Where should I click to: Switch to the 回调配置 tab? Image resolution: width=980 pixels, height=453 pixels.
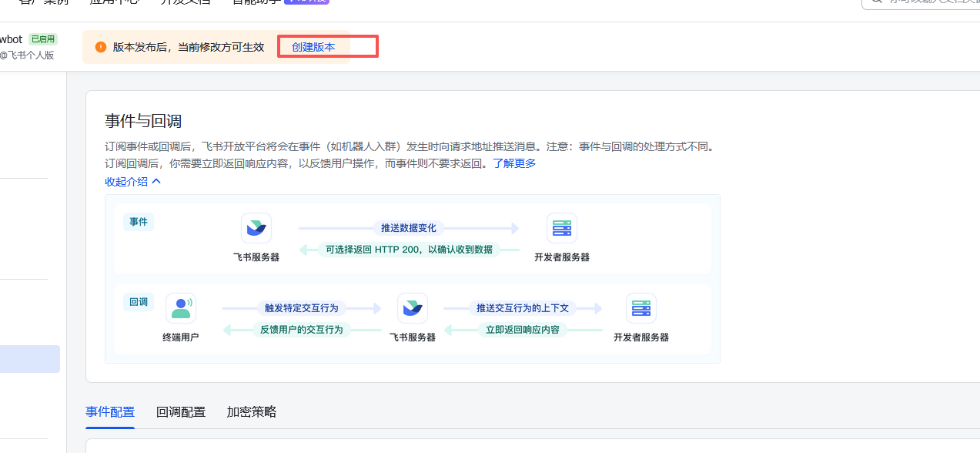(x=181, y=412)
